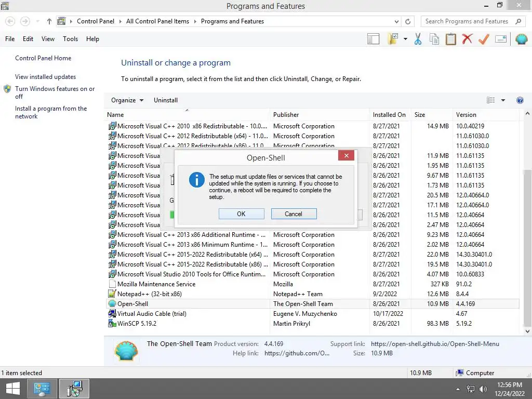Click the github.com help link
Viewport: 532px width, 399px height.
coord(297,353)
